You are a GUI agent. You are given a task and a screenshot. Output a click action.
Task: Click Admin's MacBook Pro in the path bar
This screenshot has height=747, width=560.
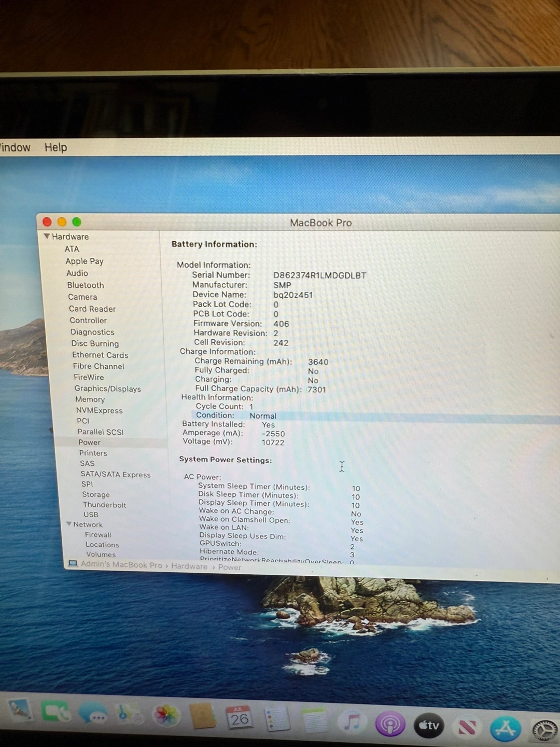(121, 564)
